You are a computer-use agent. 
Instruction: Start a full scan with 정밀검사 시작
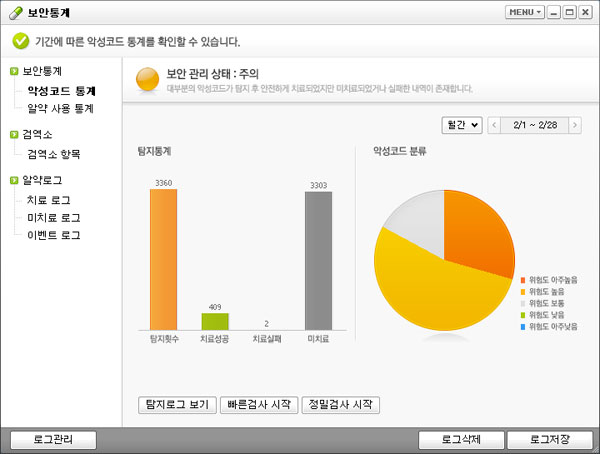341,405
